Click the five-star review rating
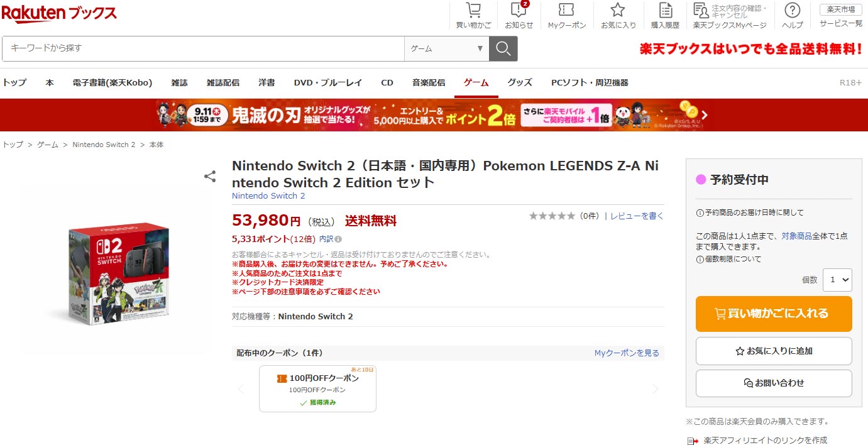The width and height of the screenshot is (868, 445). [x=552, y=216]
